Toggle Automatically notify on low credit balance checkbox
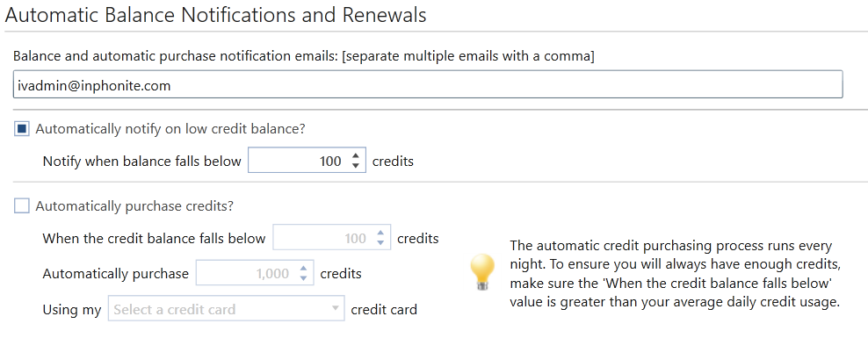Viewport: 868px width, 338px height. pyautogui.click(x=22, y=129)
